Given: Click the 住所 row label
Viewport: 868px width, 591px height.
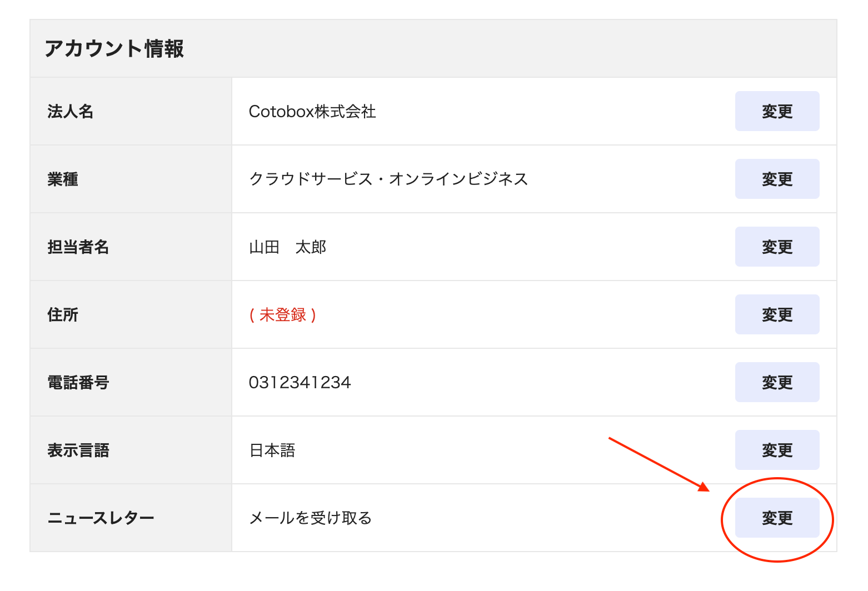Looking at the screenshot, I should click(x=63, y=315).
